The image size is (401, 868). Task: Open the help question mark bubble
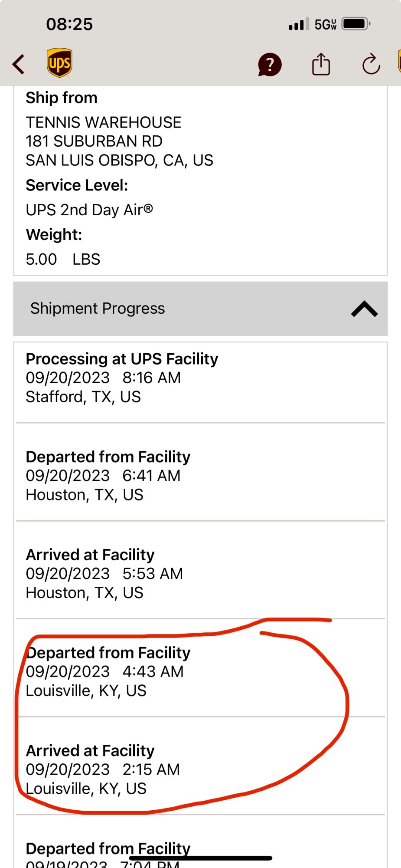click(270, 65)
